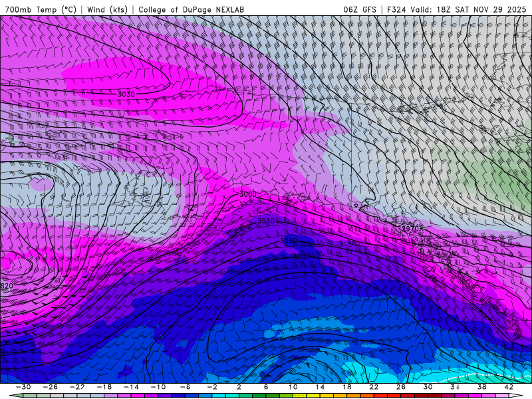
Task: Click the 3030 contour label in the magenta cold pool
Action: click(x=126, y=94)
